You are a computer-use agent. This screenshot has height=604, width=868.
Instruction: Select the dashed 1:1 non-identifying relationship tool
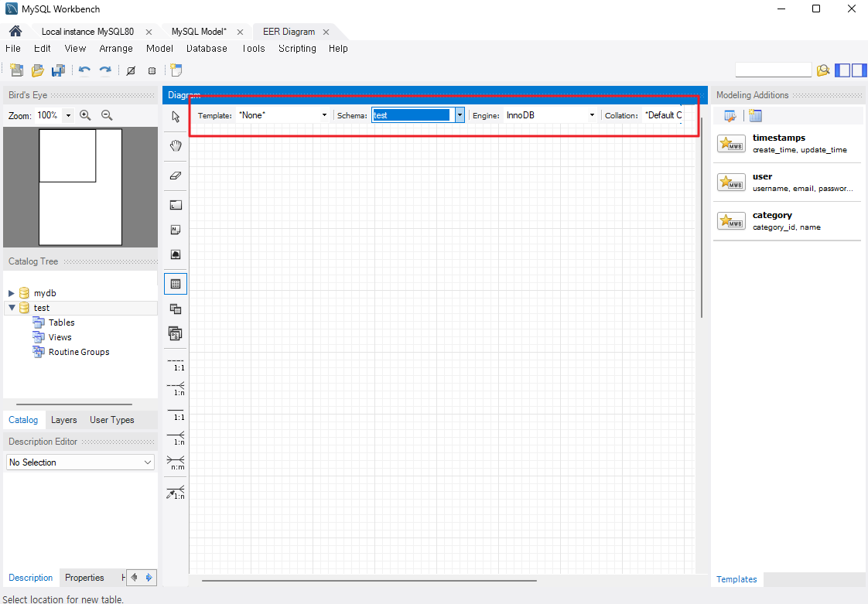[x=176, y=364]
